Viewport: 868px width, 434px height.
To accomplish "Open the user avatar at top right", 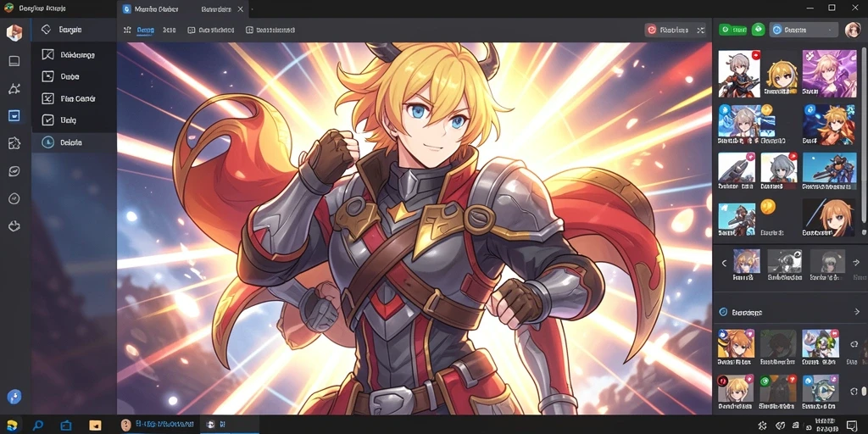I will [853, 30].
